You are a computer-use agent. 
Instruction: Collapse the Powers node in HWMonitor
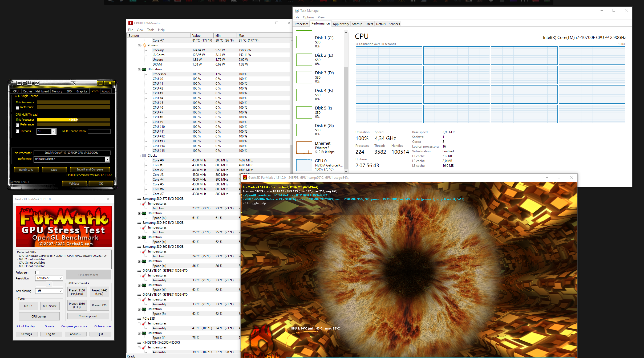coord(139,46)
